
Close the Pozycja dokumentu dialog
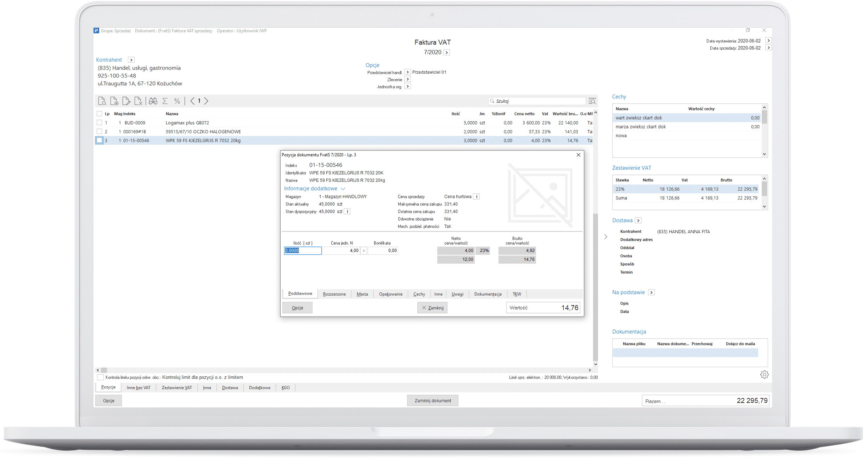579,155
